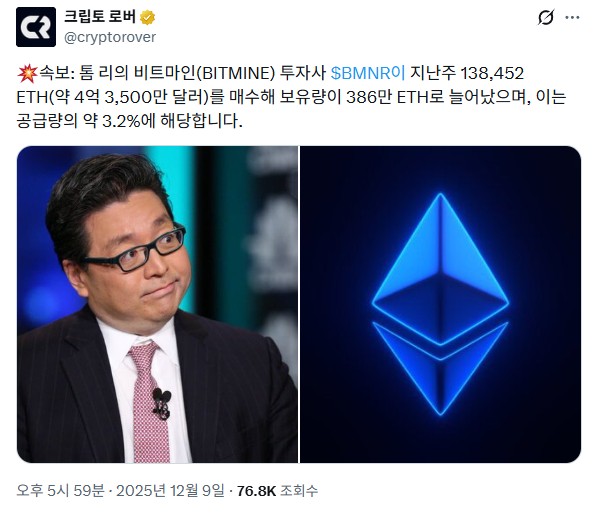Enlarge the glowing Ethereum logo image
This screenshot has width=593, height=514.
440,304
